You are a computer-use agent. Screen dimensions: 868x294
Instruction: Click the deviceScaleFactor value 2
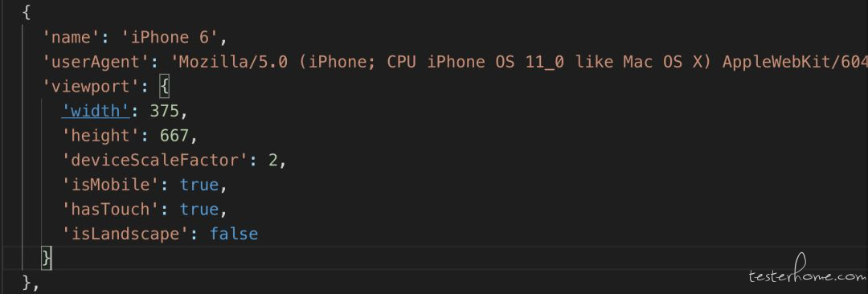click(x=272, y=160)
